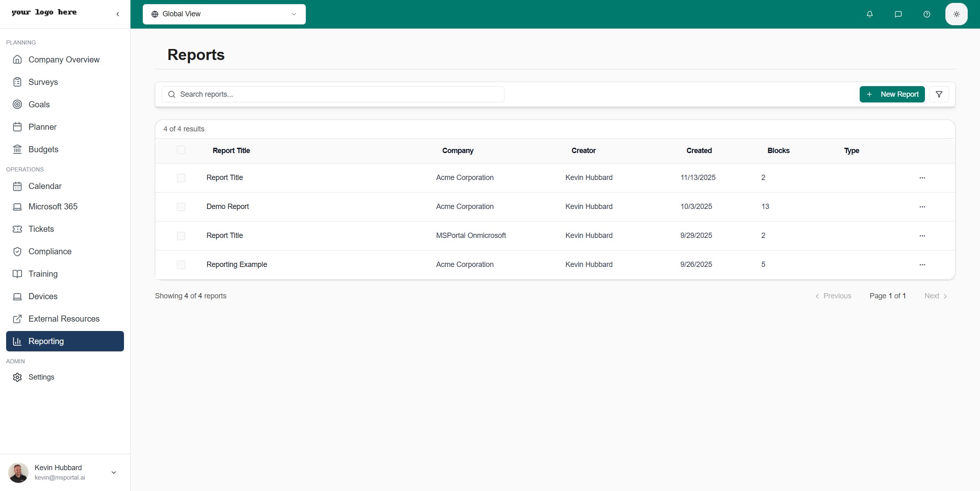980x491 pixels.
Task: Click the Previous page button
Action: [x=833, y=296]
